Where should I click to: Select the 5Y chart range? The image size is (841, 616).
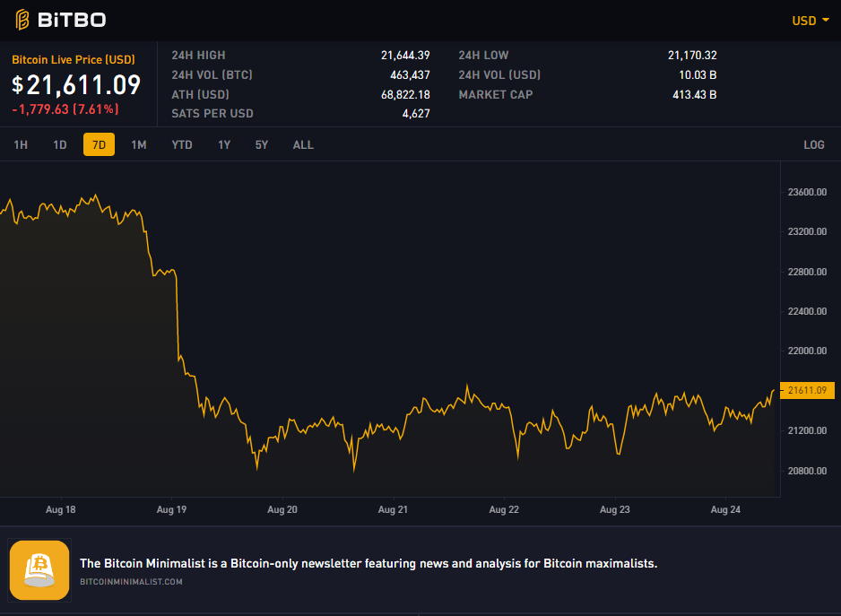pyautogui.click(x=262, y=145)
